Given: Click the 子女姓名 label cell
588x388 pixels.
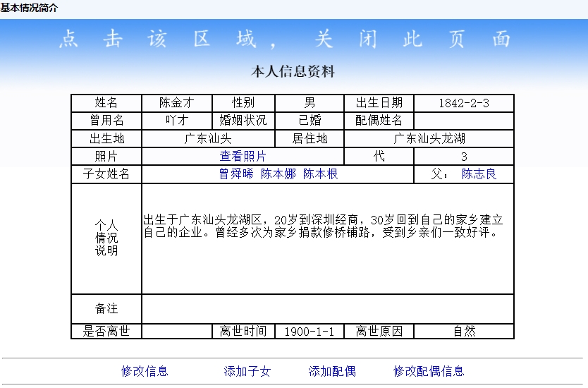Looking at the screenshot, I should [106, 174].
